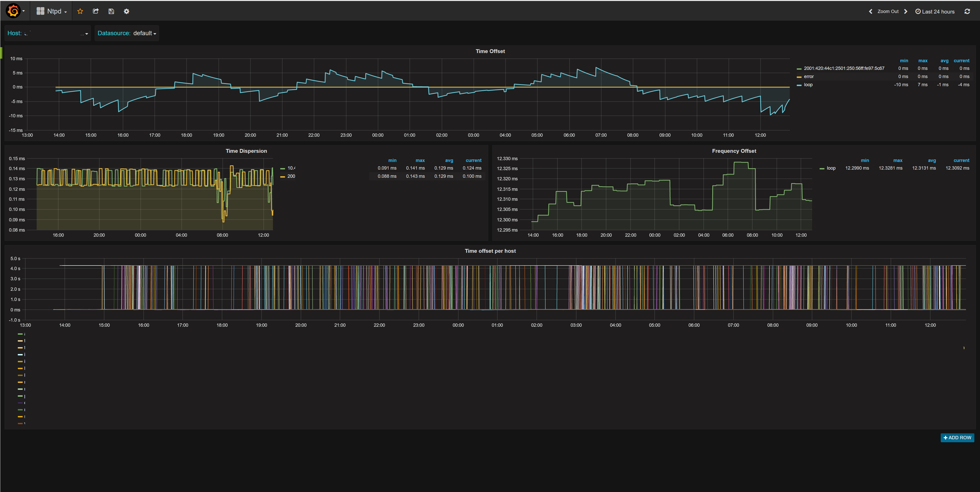Shift time range backward with left chevron
Screen dimensions: 980x492
coord(870,11)
